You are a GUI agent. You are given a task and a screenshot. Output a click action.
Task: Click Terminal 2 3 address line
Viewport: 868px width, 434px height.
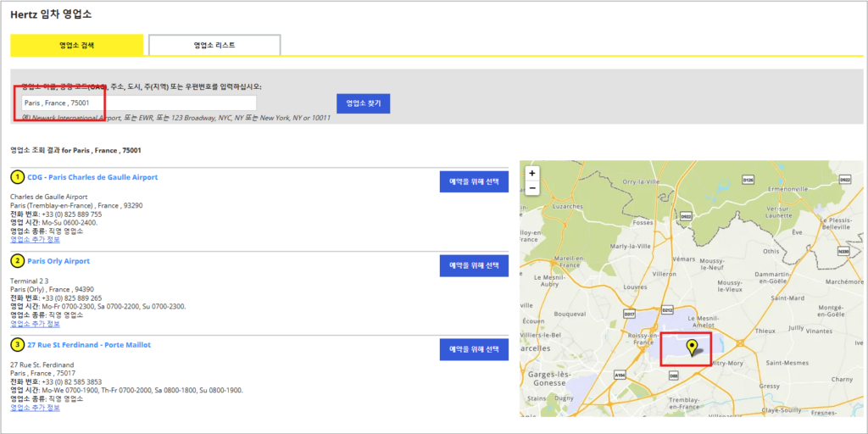(30, 281)
